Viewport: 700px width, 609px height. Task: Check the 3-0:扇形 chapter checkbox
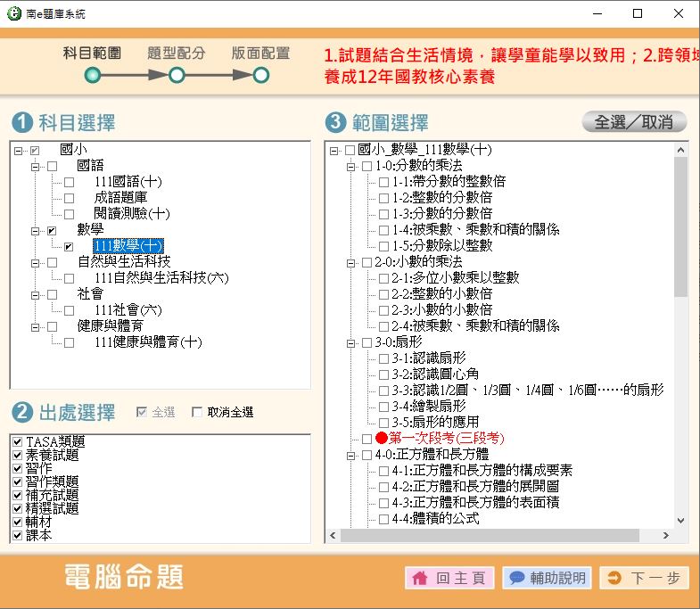tap(366, 342)
